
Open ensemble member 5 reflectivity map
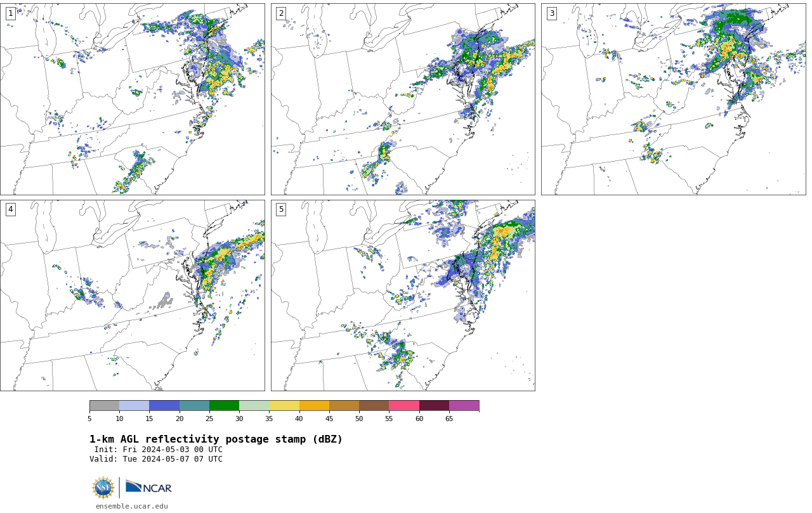coord(403,295)
